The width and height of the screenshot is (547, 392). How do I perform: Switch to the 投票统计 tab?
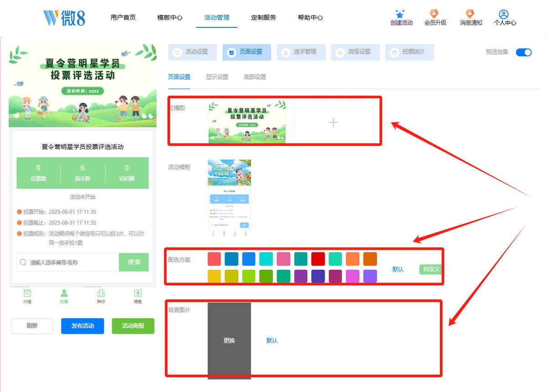click(x=409, y=52)
